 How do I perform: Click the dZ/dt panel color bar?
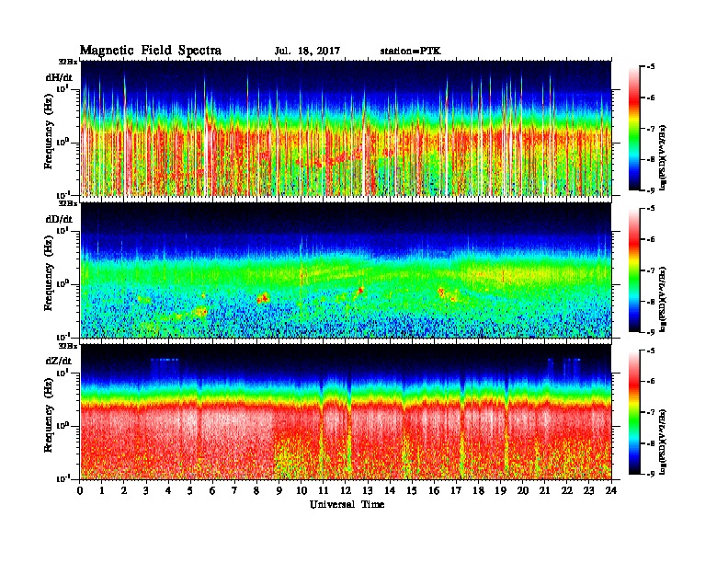(x=633, y=411)
